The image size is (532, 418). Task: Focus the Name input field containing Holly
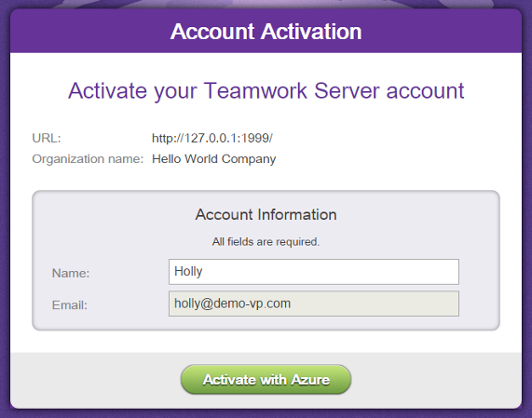tap(314, 272)
